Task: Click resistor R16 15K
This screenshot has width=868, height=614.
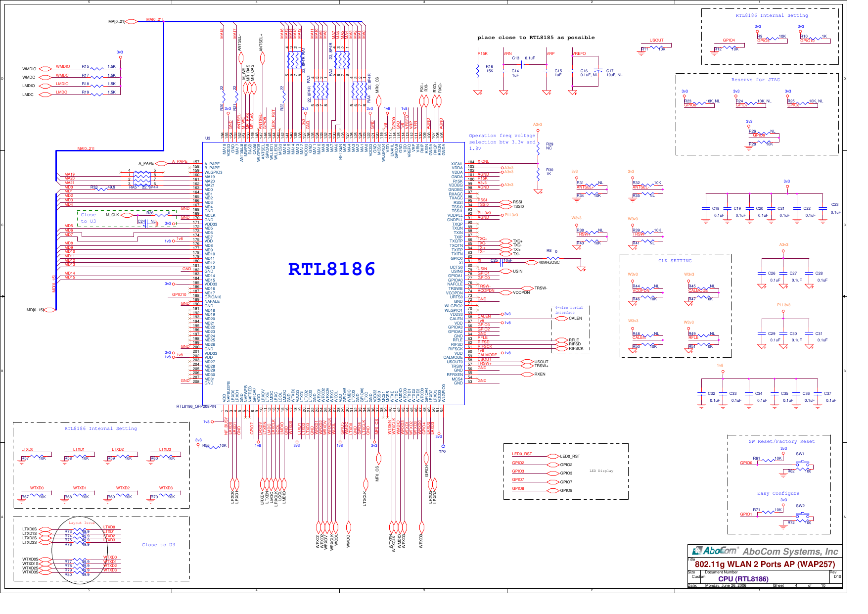Action: pyautogui.click(x=478, y=71)
